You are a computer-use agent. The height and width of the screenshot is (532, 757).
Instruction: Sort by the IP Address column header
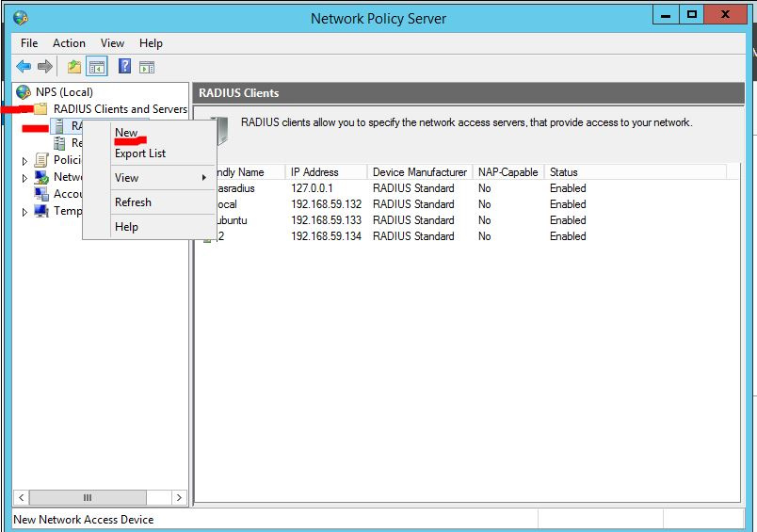click(327, 172)
